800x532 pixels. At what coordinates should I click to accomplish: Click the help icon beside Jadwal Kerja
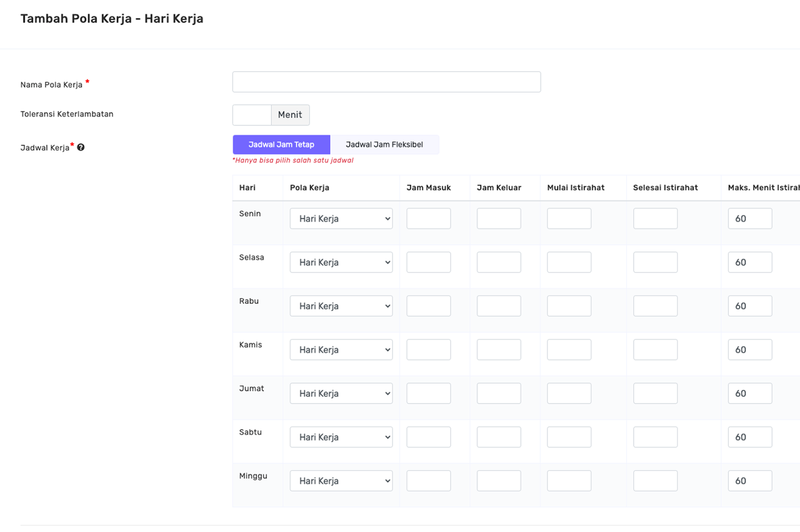[80, 147]
